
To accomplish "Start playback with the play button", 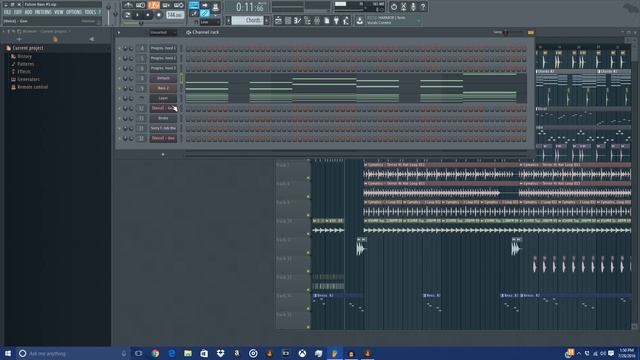I will 138,15.
